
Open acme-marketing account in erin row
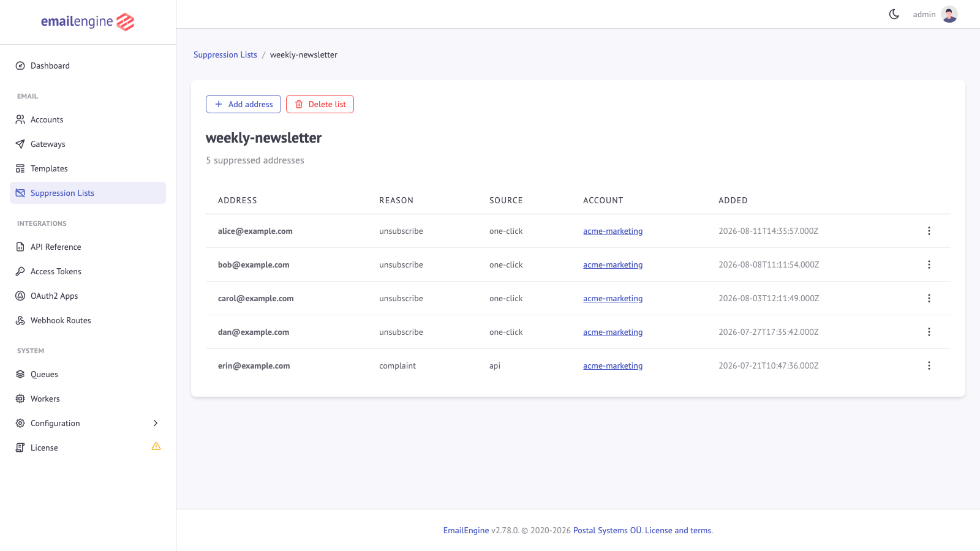tap(612, 365)
